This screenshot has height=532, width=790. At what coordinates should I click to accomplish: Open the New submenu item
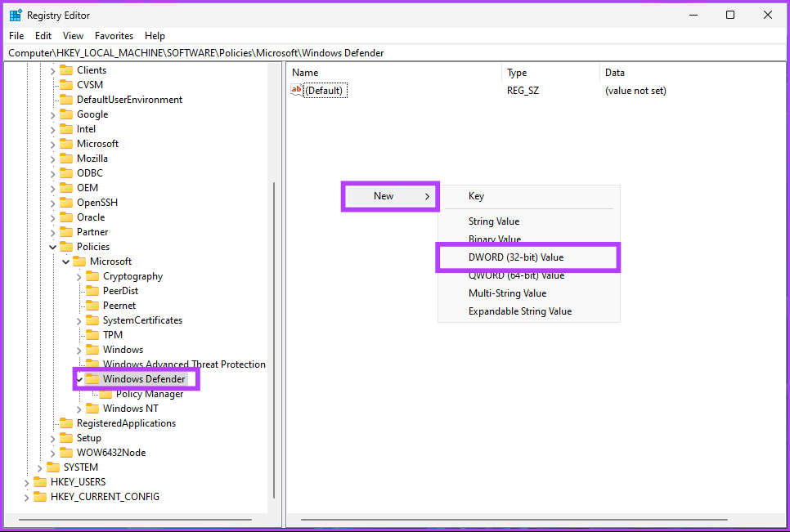(x=390, y=196)
